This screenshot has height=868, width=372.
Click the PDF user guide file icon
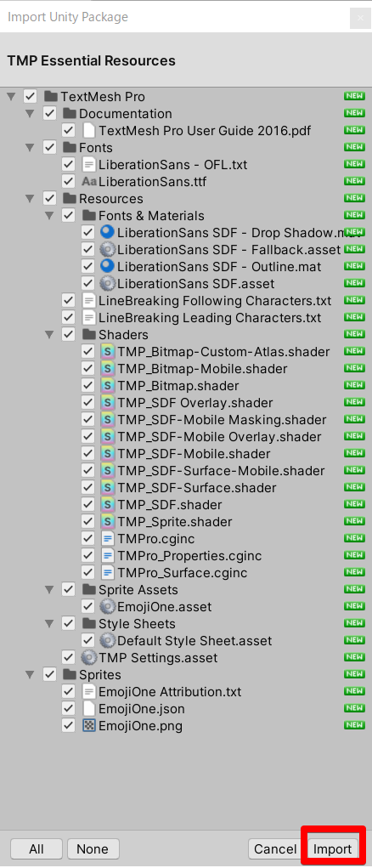point(89,131)
